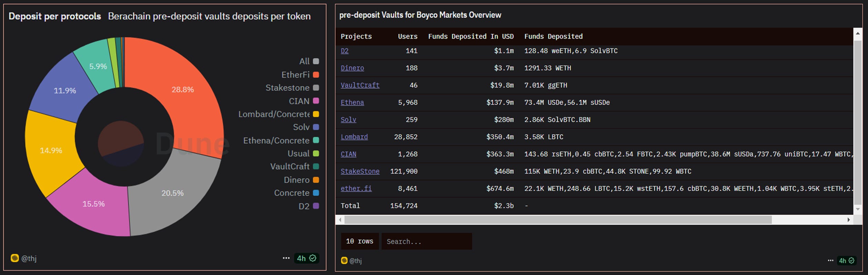
Task: Click the horizontal scrollbar left arrow
Action: coord(340,220)
